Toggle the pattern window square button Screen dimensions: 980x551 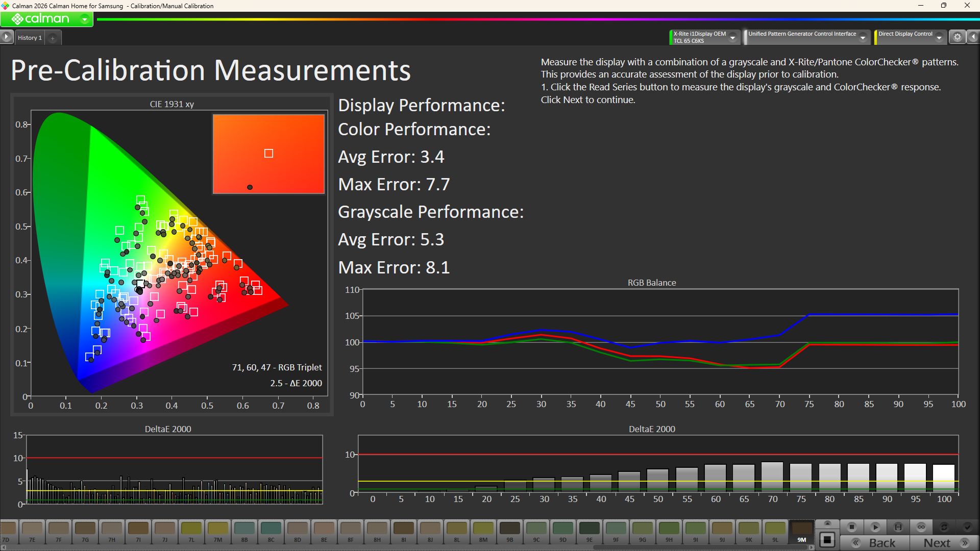click(827, 540)
